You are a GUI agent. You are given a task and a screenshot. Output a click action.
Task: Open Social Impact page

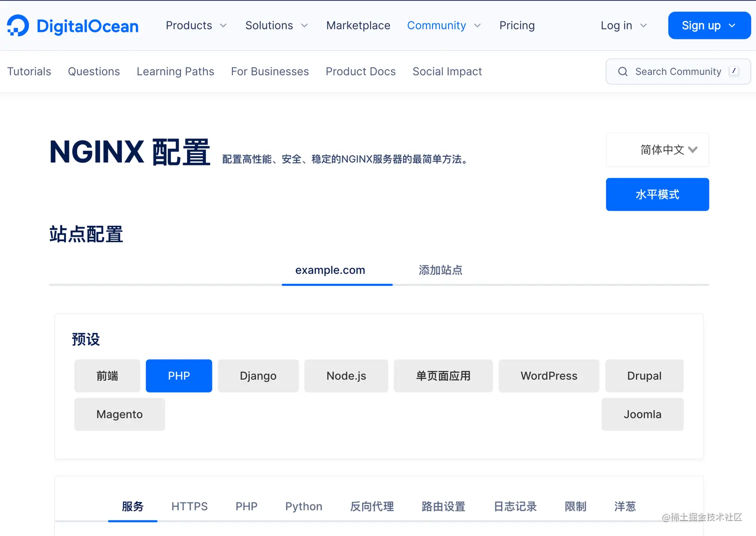point(447,71)
